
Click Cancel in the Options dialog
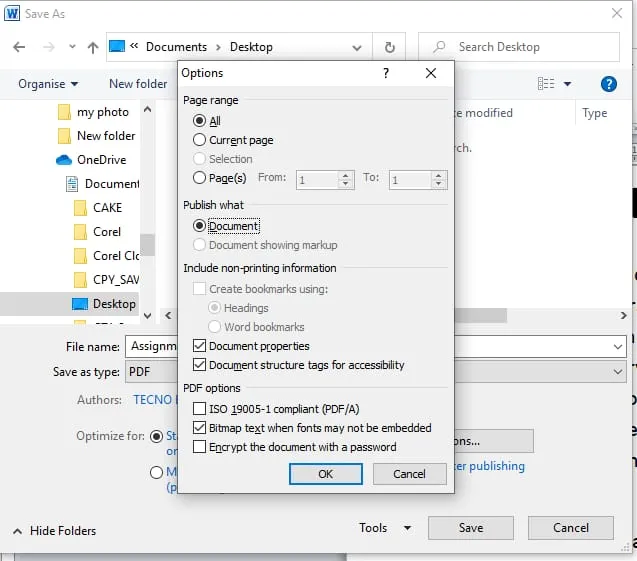point(409,474)
